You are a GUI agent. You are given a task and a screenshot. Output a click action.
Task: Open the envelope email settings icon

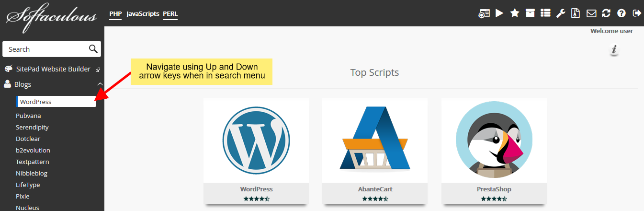(591, 13)
